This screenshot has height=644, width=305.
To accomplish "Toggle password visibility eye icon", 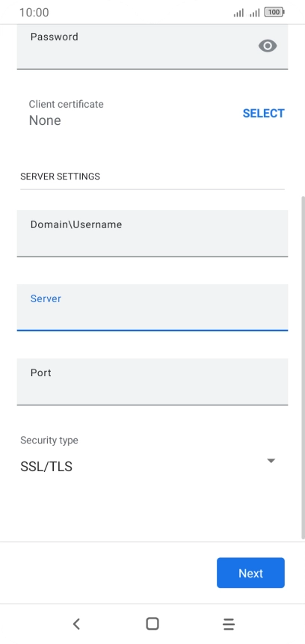I will 268,46.
